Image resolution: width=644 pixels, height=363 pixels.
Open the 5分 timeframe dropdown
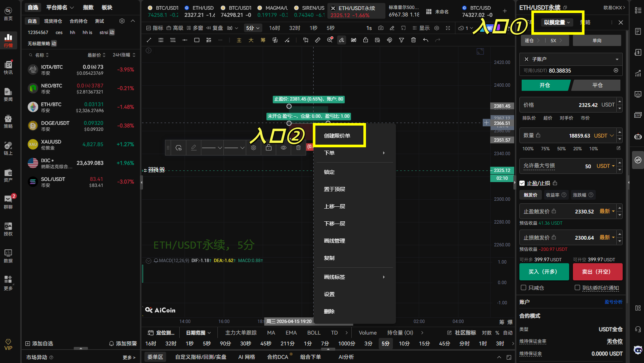pos(253,28)
